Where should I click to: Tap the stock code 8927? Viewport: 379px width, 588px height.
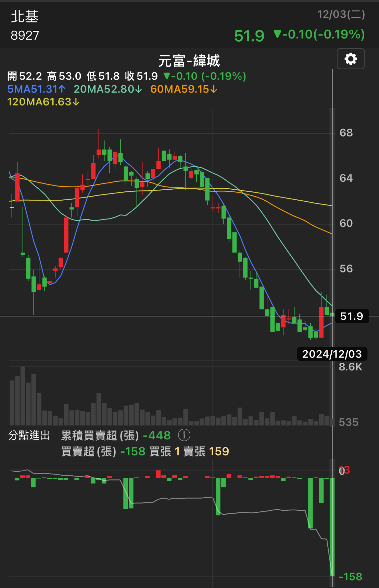click(25, 35)
